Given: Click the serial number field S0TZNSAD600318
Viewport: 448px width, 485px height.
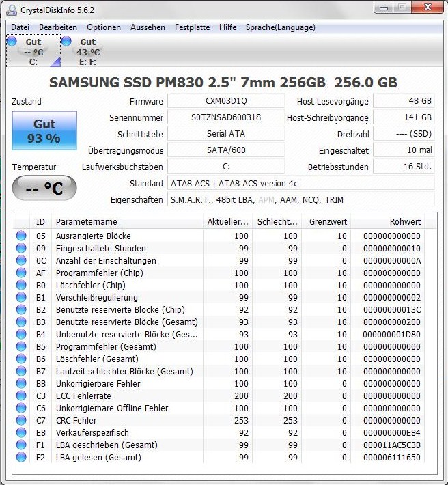Looking at the screenshot, I should 226,117.
